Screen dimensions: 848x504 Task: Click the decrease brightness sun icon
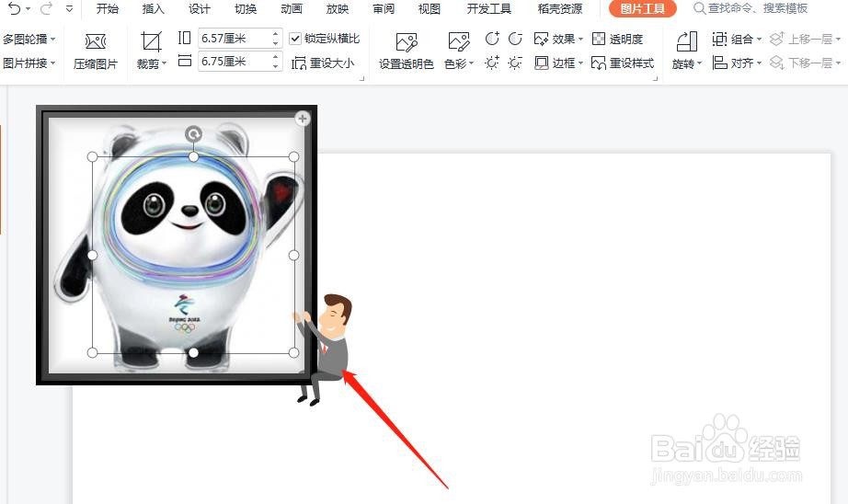tap(515, 63)
